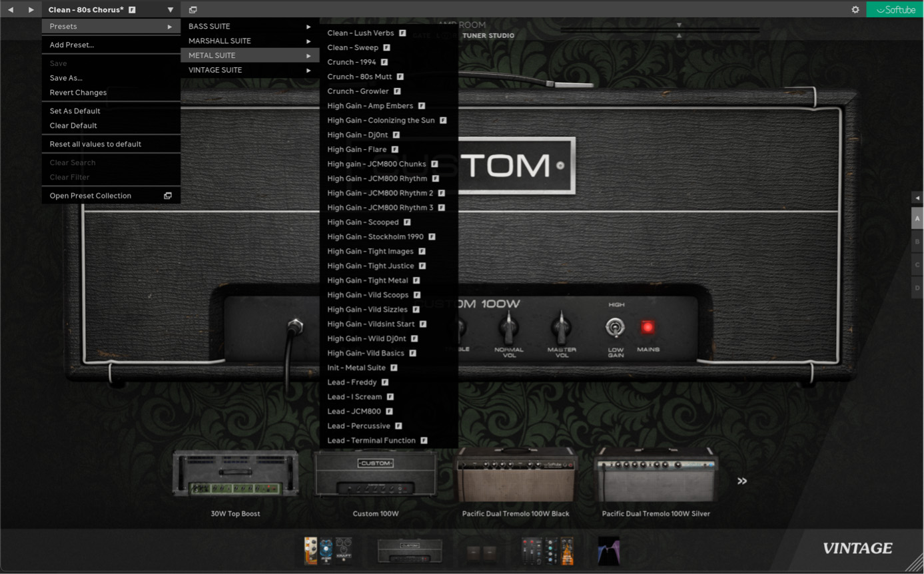Toggle the High/Low Gain switch on amp
This screenshot has height=574, width=924.
point(615,327)
